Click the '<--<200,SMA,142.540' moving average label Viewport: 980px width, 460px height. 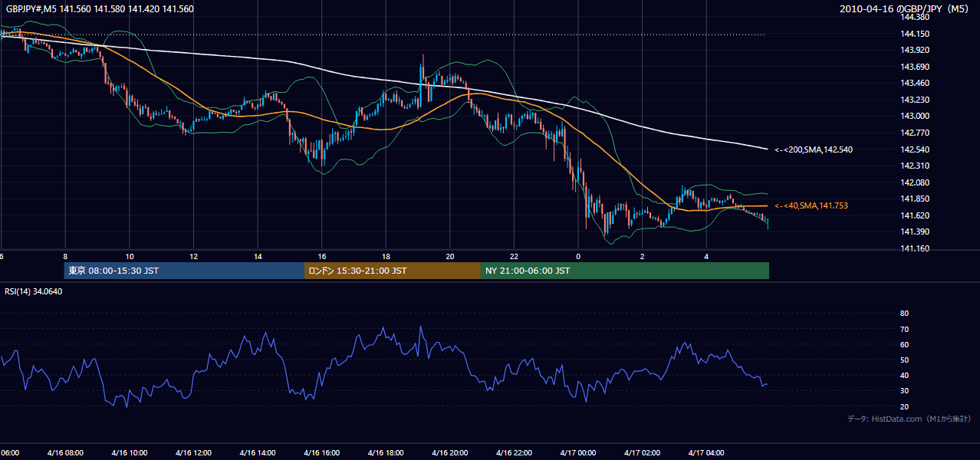[x=814, y=149]
